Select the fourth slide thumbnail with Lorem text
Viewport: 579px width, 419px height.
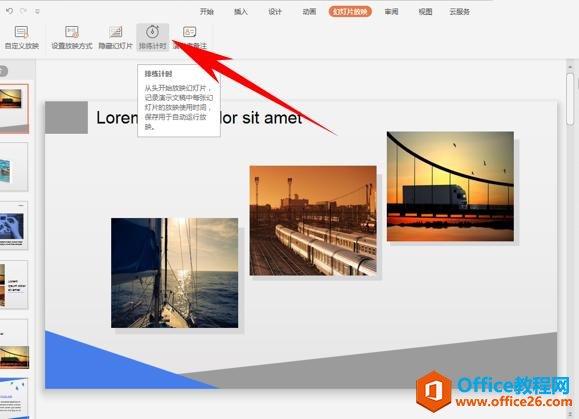click(14, 284)
